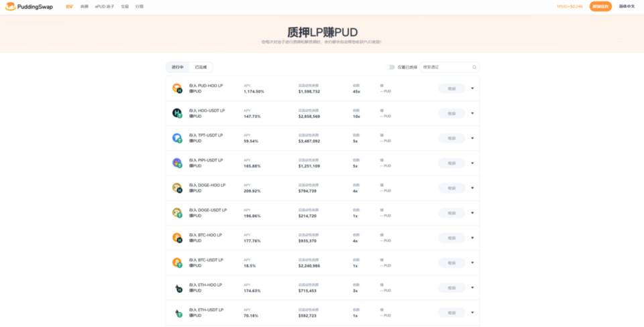Click the ETH-HOO LP pool name
The height and width of the screenshot is (327, 644).
(x=205, y=285)
